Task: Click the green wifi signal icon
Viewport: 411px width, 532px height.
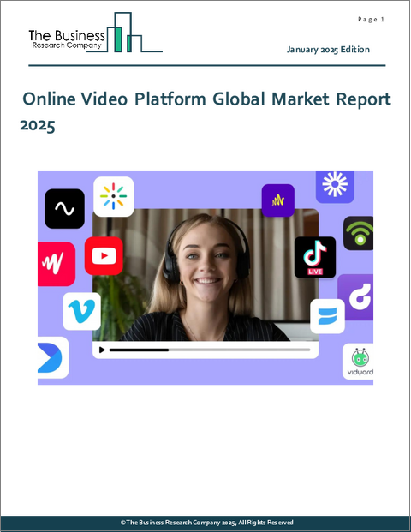Action: tap(359, 233)
